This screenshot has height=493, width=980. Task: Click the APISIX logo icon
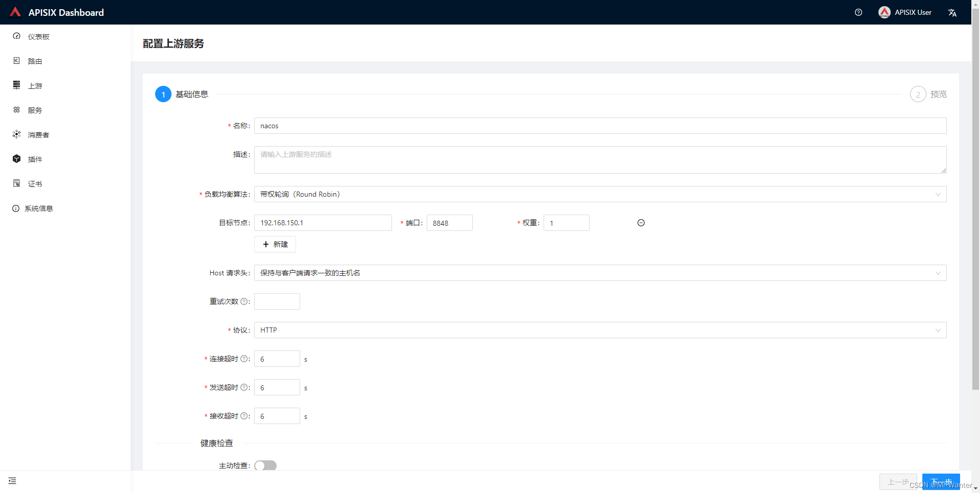pos(15,12)
